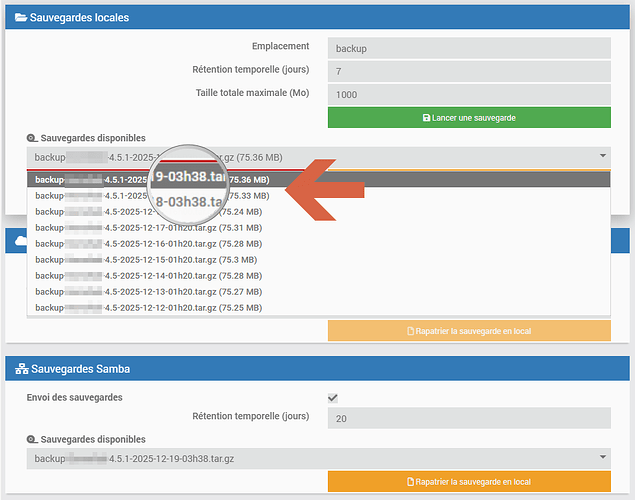Open the Samba available backups dropdown

click(x=319, y=458)
